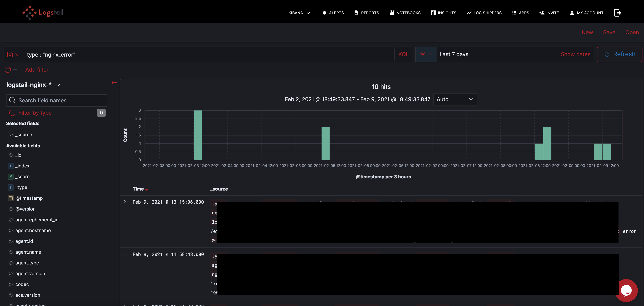
Task: Toggle Time column sort order
Action: 146,190
